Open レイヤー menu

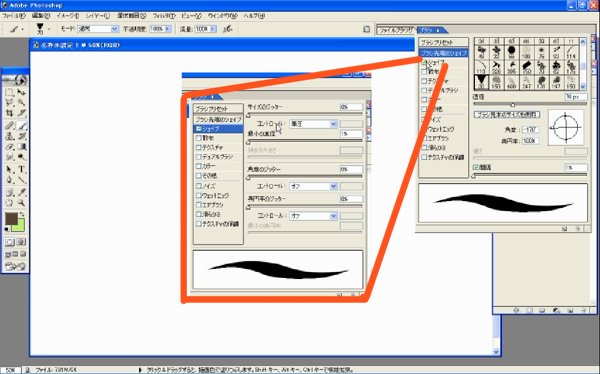(x=97, y=16)
